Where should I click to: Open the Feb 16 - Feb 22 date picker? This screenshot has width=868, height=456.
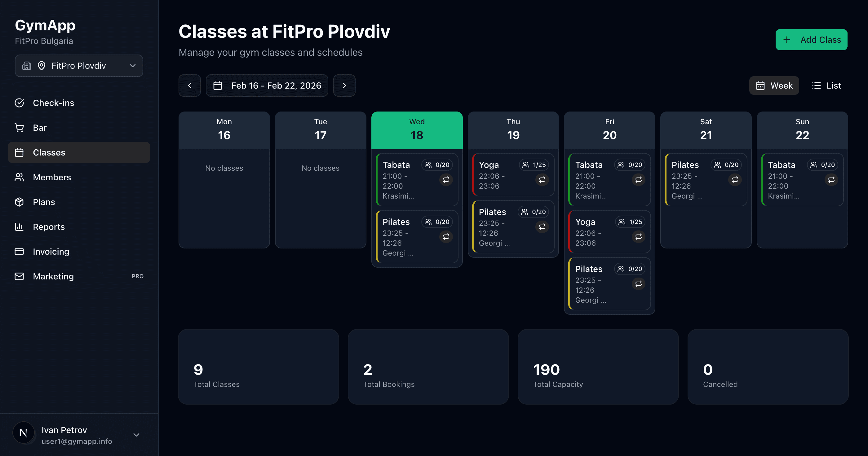point(267,85)
